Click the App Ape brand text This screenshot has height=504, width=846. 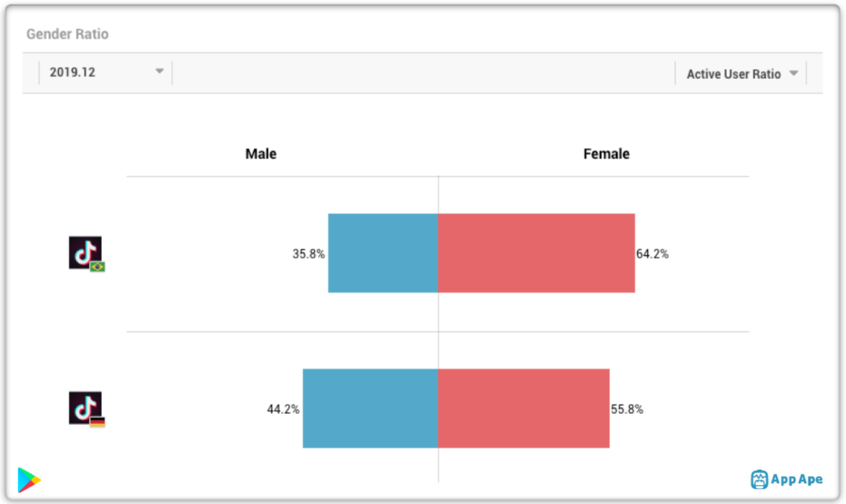point(797,479)
